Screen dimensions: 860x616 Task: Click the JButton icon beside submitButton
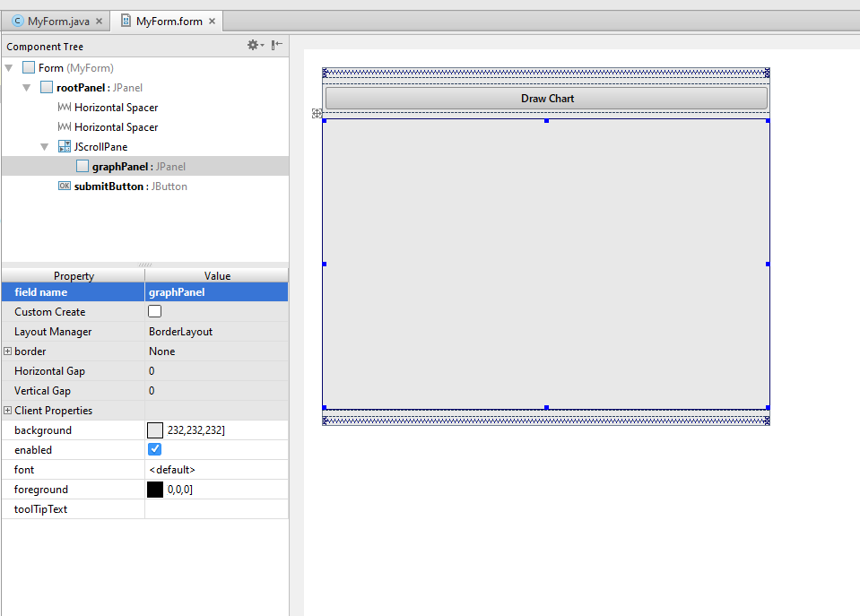click(64, 186)
